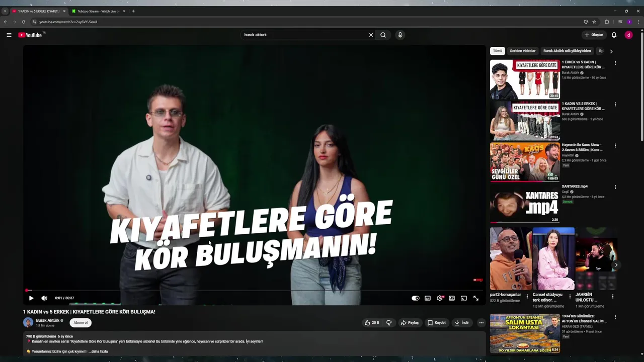Expand description with ...daha fazla

(x=98, y=351)
